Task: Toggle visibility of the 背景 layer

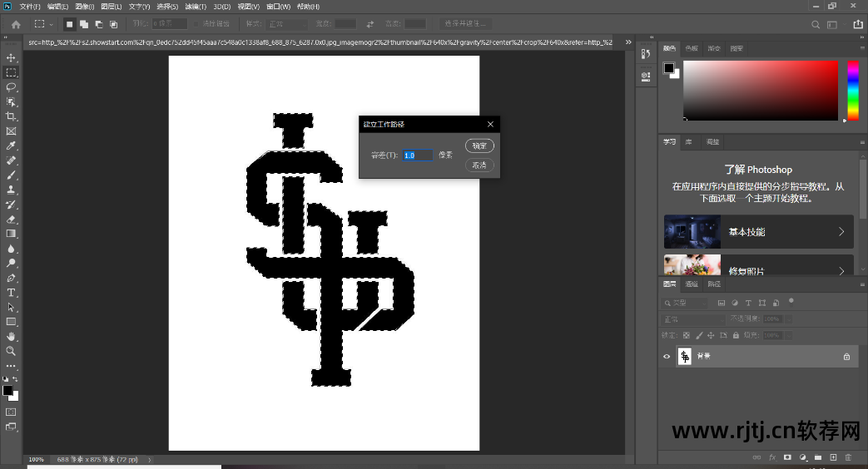Action: [x=667, y=357]
